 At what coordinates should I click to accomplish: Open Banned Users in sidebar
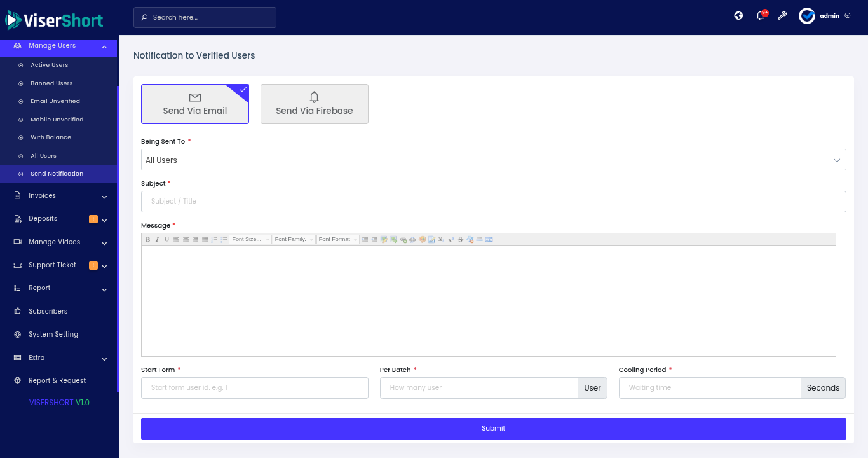tap(51, 83)
